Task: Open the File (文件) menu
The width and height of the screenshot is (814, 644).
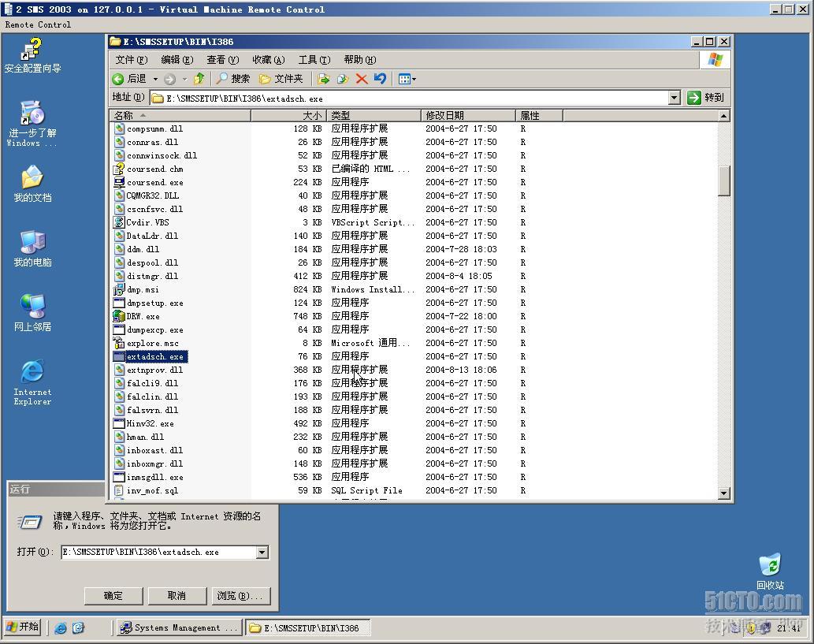Action: point(131,60)
